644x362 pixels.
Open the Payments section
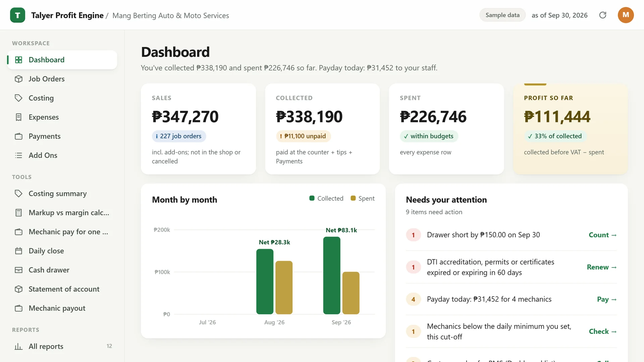click(x=62, y=136)
